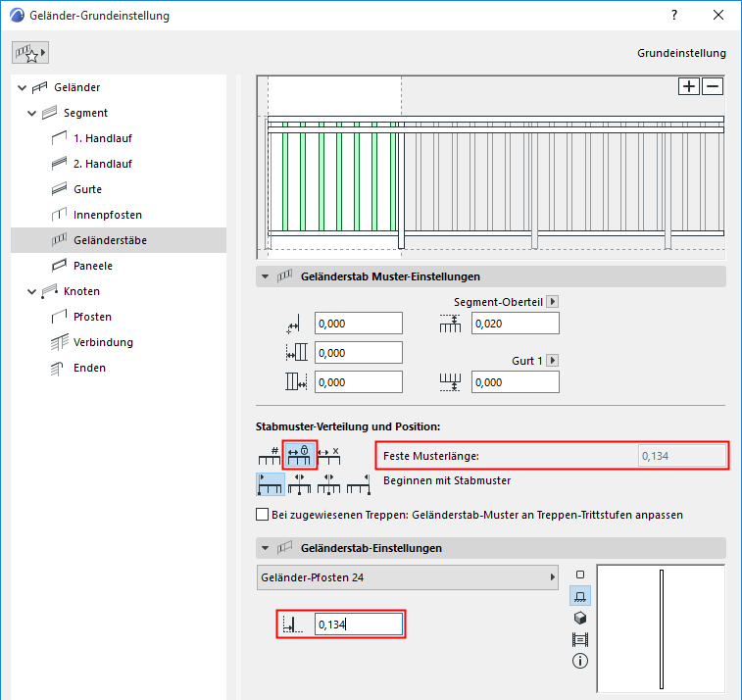Click the 1. Handlauf icon

59,138
